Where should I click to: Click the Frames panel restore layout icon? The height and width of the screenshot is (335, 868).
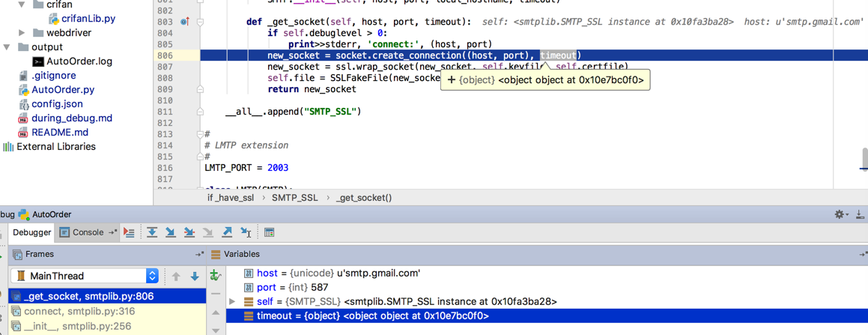point(199,254)
